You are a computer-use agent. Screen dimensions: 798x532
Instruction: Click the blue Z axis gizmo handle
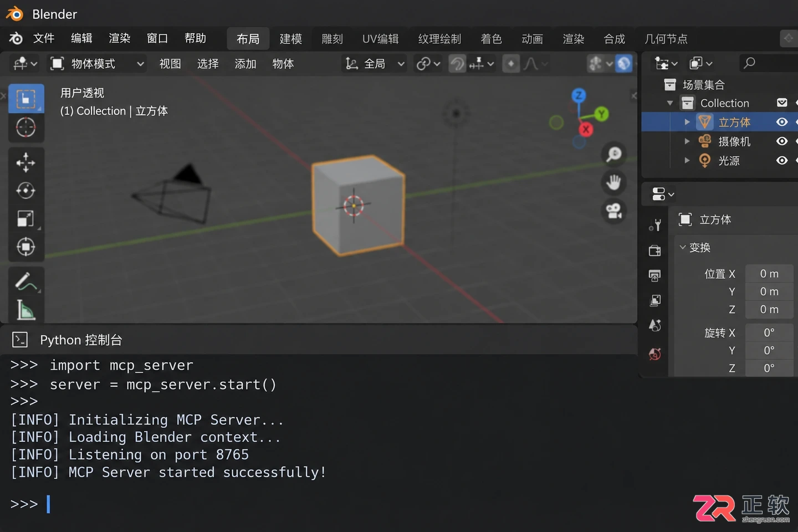click(x=579, y=95)
